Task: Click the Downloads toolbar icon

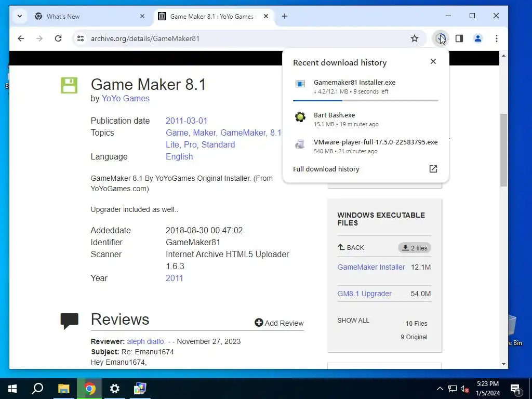Action: pos(441,38)
